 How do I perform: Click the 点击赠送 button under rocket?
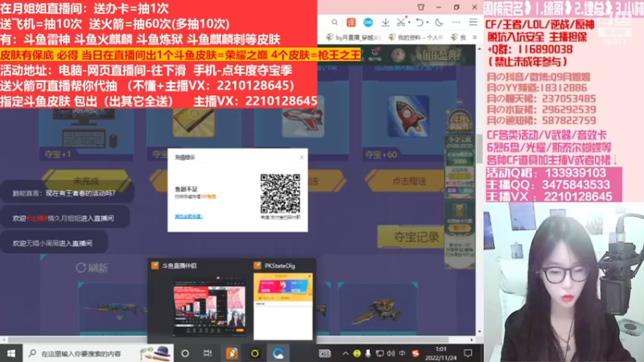click(409, 180)
